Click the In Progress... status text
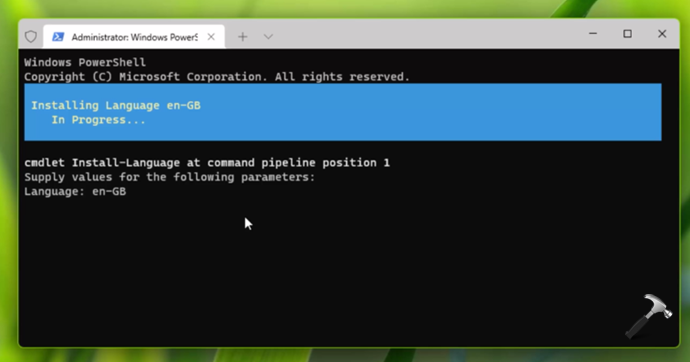 pyautogui.click(x=99, y=120)
